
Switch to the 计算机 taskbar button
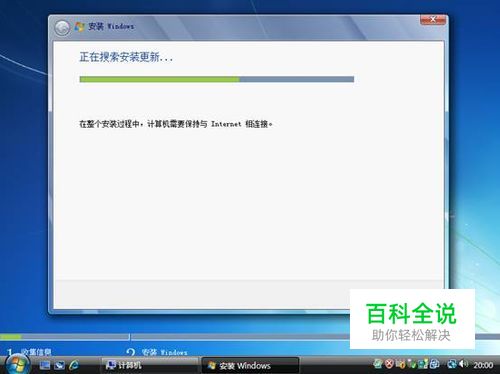click(x=149, y=365)
